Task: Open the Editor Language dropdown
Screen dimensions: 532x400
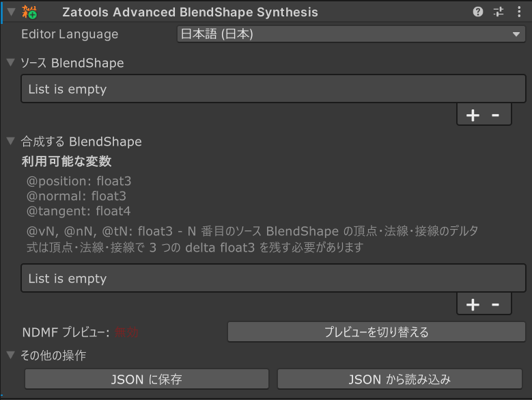Action: point(351,34)
